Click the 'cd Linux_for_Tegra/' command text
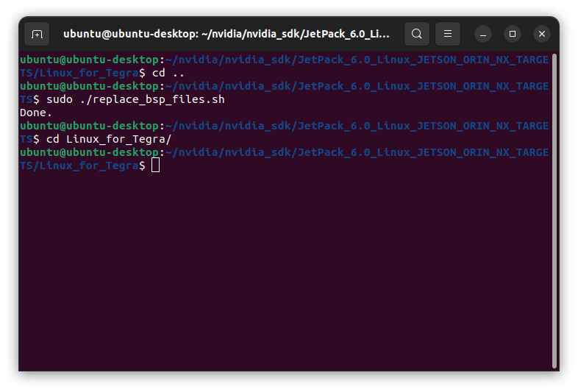The width and height of the screenshot is (578, 392). pyautogui.click(x=109, y=140)
